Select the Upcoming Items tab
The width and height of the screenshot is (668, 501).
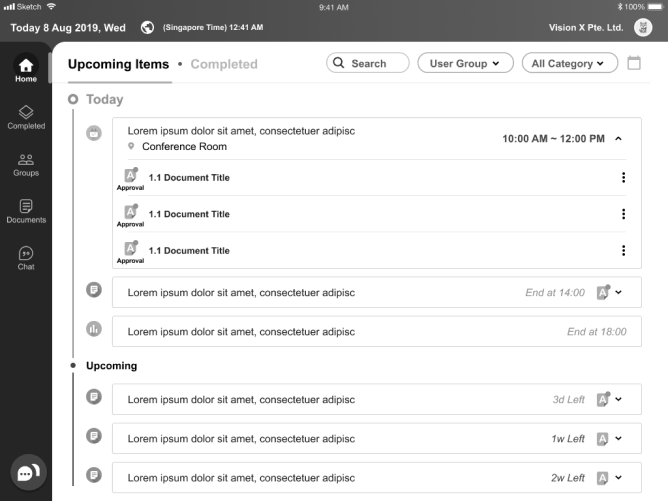(x=118, y=64)
